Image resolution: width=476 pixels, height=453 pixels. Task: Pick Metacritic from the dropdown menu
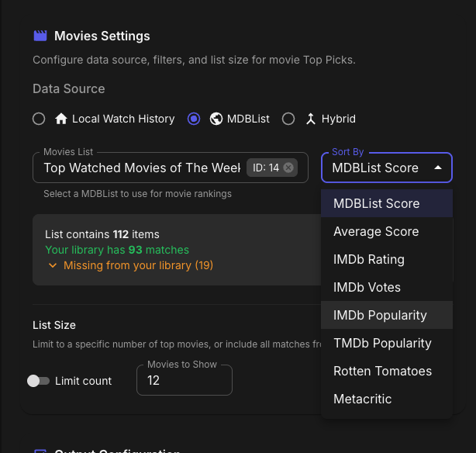[x=362, y=399]
